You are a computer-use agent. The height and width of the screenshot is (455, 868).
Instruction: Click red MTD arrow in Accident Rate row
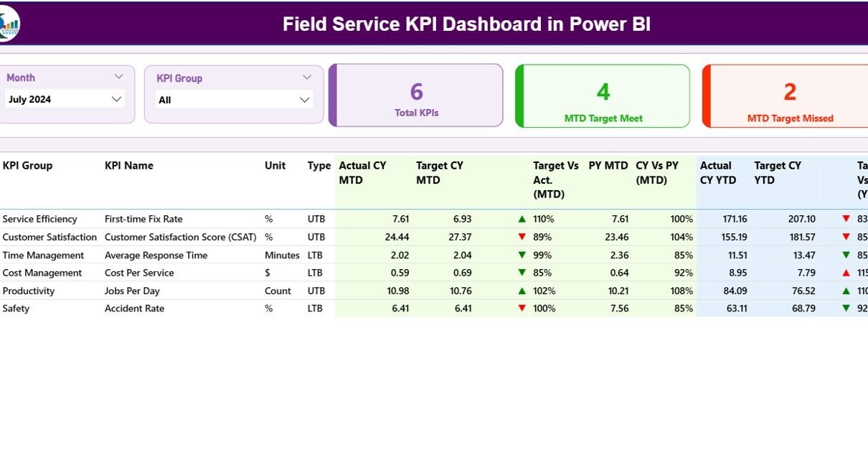522,309
